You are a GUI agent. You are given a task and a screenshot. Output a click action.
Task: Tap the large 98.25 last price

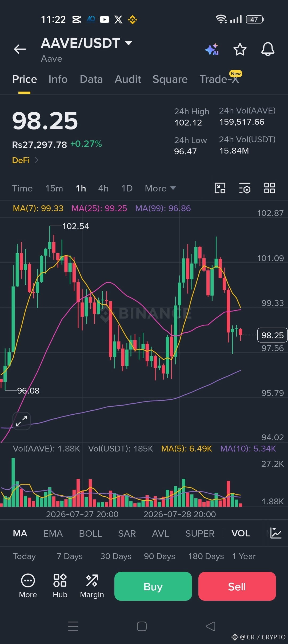(x=45, y=121)
